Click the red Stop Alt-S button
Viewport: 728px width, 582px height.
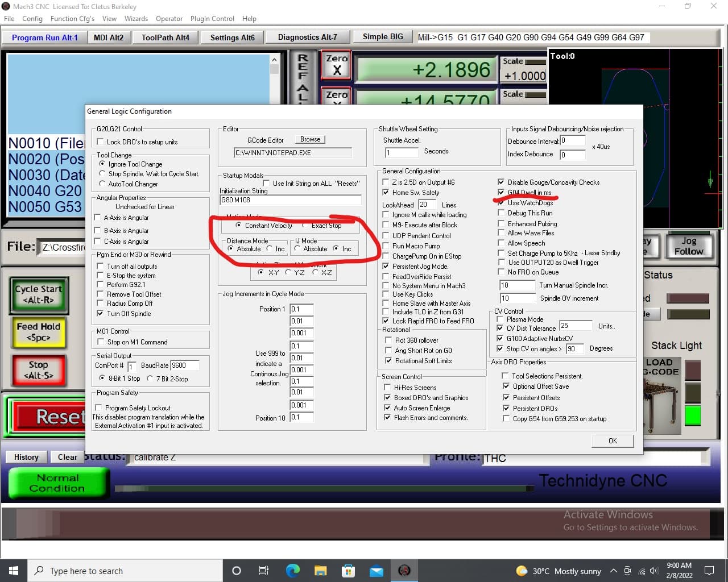38,370
